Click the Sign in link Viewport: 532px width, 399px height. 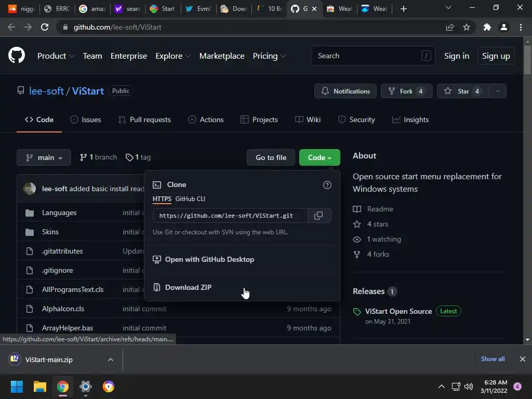[x=457, y=56]
